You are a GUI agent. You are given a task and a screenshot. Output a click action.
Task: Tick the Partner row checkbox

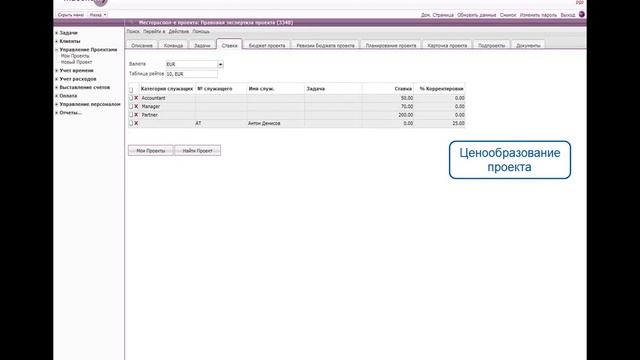tap(131, 115)
